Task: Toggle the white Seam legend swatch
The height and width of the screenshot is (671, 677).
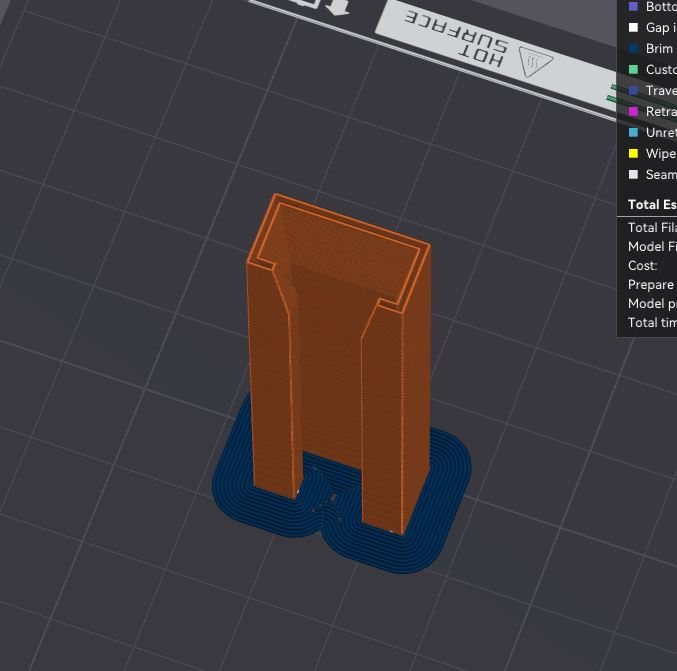Action: [633, 174]
